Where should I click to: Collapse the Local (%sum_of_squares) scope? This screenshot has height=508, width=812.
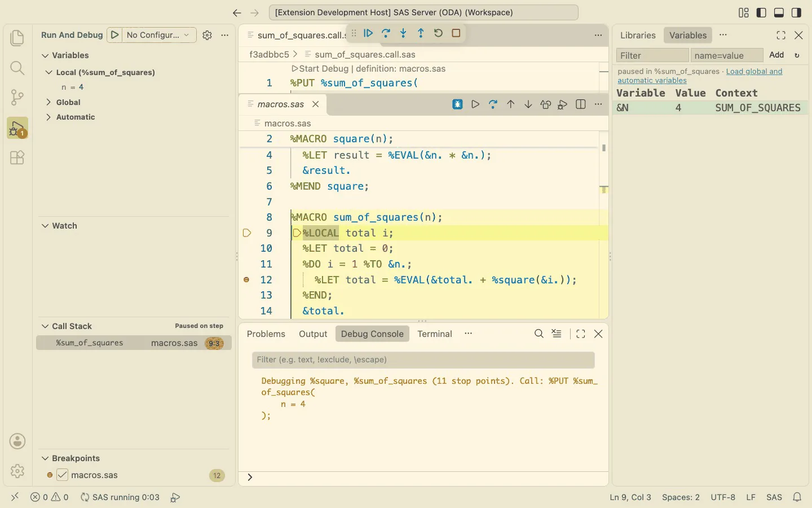coord(48,72)
